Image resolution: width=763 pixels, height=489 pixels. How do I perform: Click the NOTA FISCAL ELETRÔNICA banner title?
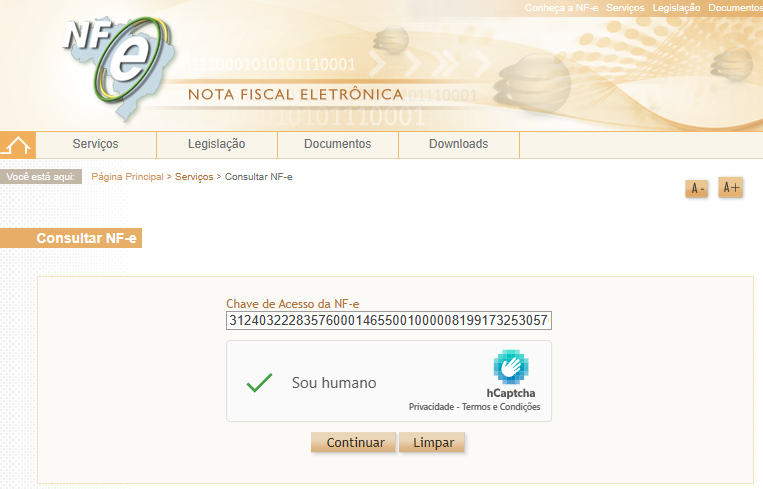tap(296, 94)
